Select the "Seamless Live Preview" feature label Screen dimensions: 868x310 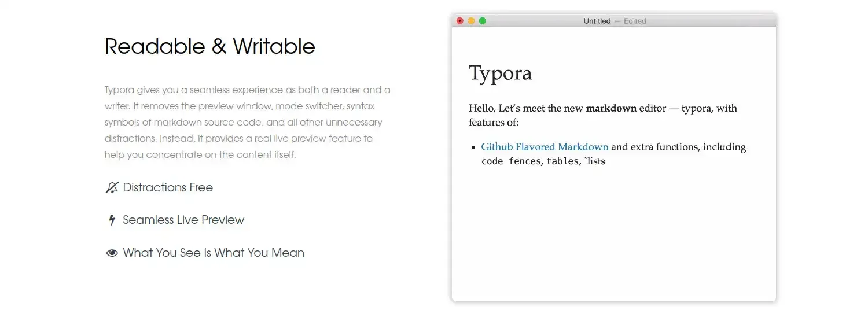[x=183, y=220]
